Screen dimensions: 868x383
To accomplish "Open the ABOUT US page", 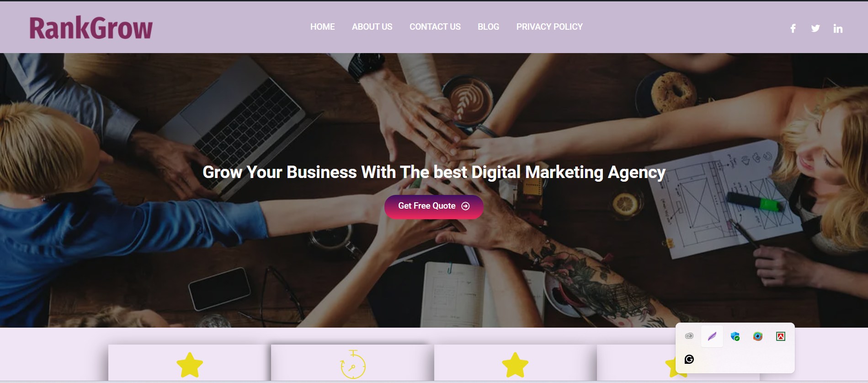I will [x=372, y=27].
